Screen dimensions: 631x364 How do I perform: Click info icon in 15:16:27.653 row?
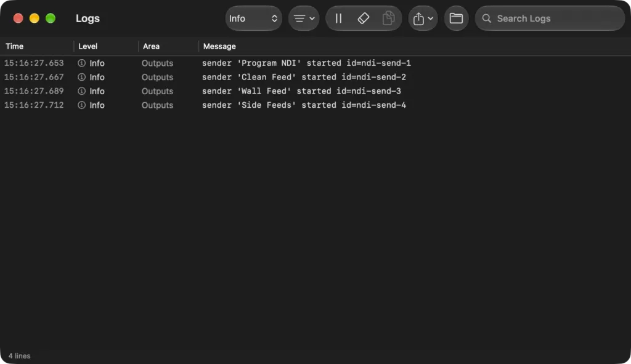pos(82,63)
